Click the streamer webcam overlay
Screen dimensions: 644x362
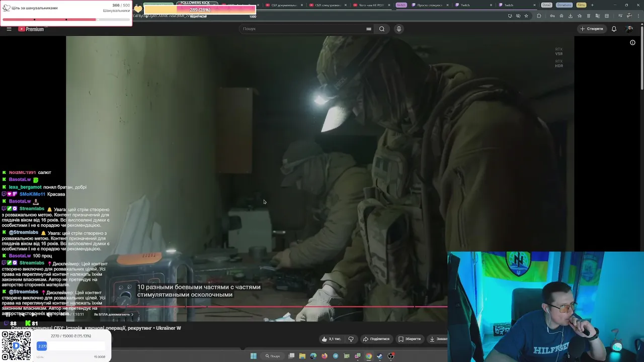click(545, 307)
